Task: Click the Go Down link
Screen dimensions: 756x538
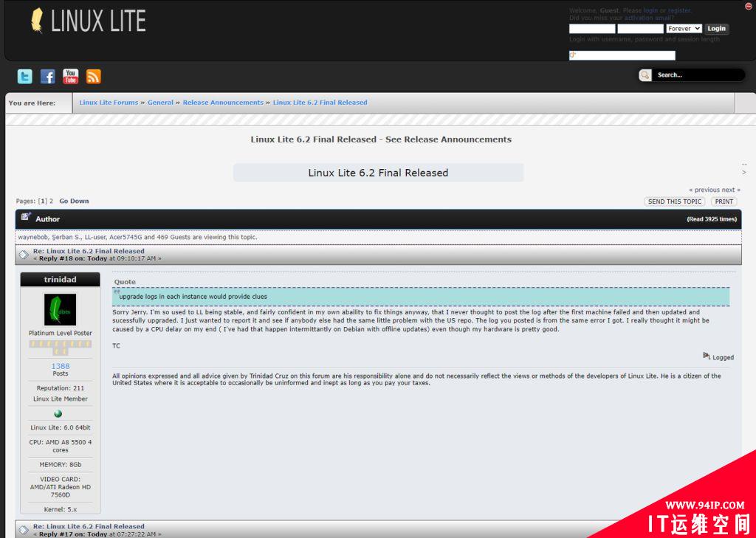Action: click(x=75, y=201)
